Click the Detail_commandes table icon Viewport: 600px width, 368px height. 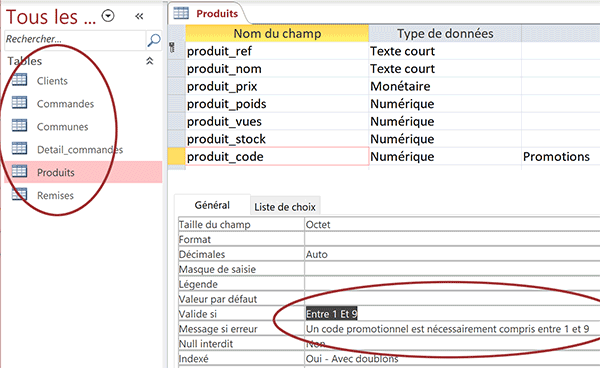coord(20,148)
